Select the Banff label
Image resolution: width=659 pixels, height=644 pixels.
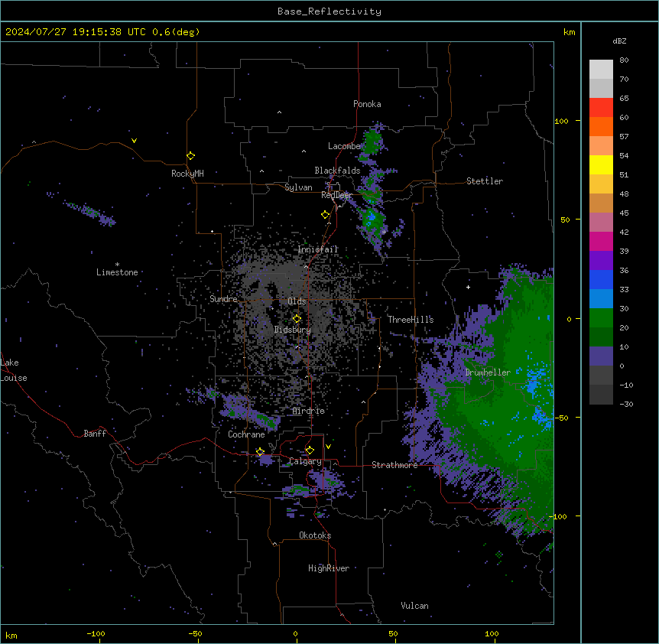tap(95, 434)
